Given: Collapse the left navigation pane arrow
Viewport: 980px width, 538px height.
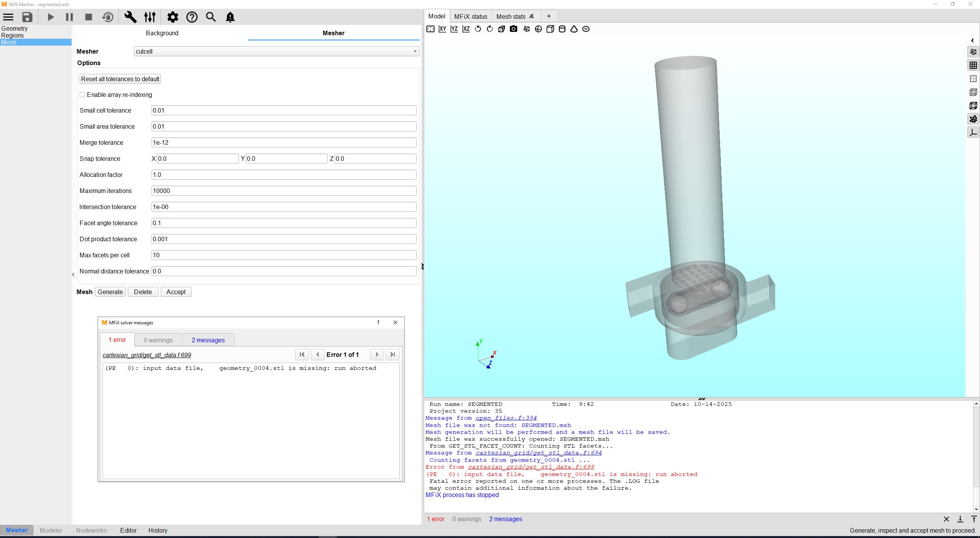Looking at the screenshot, I should pyautogui.click(x=73, y=275).
